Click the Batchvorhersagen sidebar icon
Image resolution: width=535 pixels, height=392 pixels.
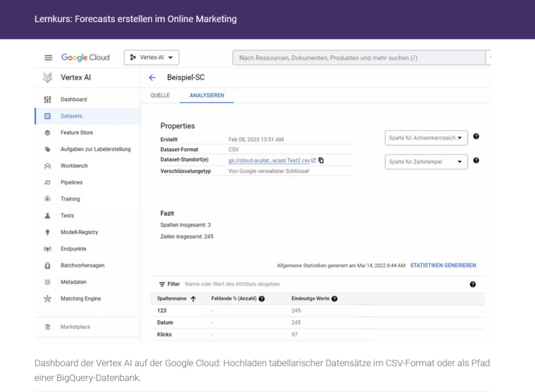tap(47, 265)
